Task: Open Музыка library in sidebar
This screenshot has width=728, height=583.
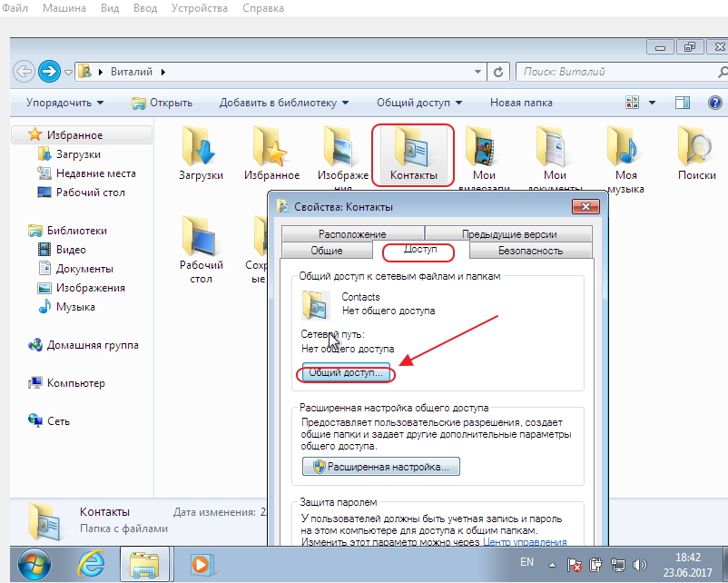Action: pyautogui.click(x=66, y=307)
